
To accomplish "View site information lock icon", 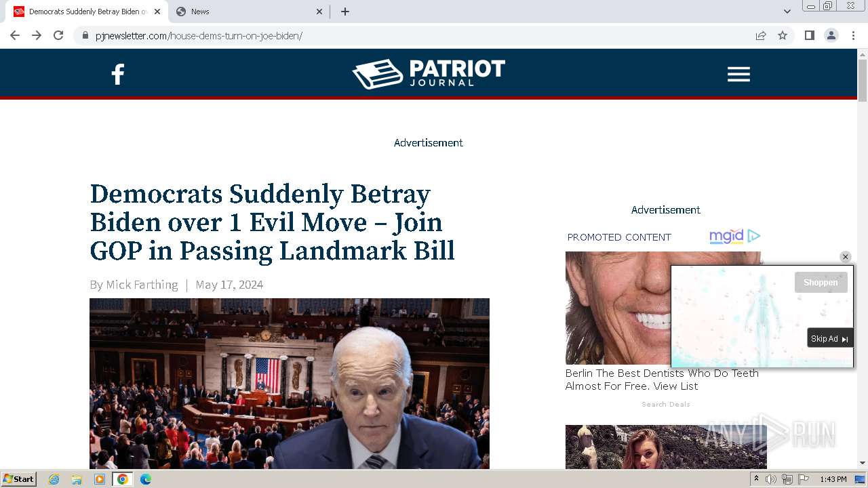I will (x=85, y=35).
